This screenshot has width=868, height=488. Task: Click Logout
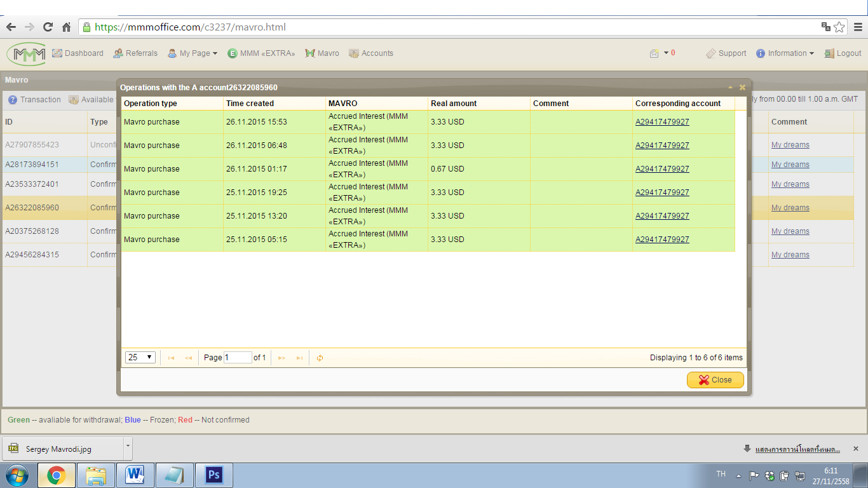coord(843,53)
